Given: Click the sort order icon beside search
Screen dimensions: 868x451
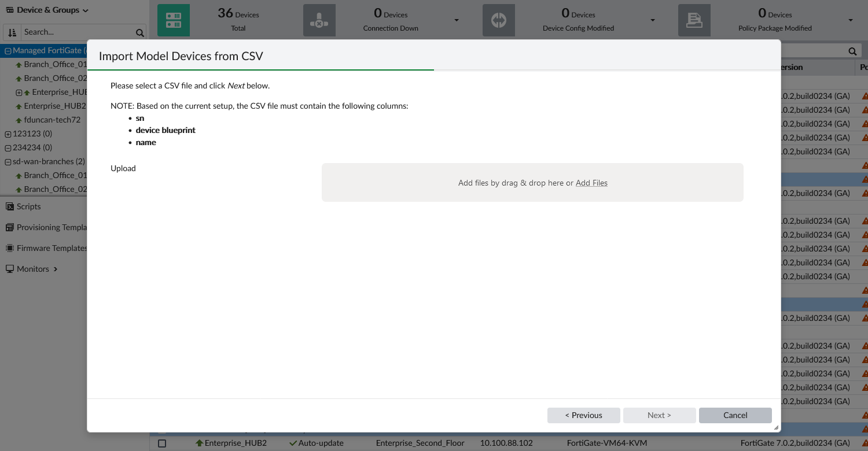Looking at the screenshot, I should [x=12, y=32].
